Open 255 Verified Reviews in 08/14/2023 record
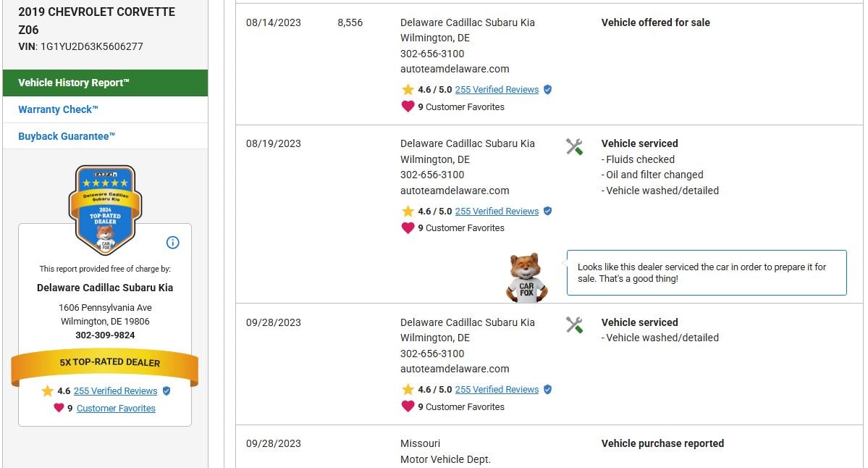 coord(497,90)
